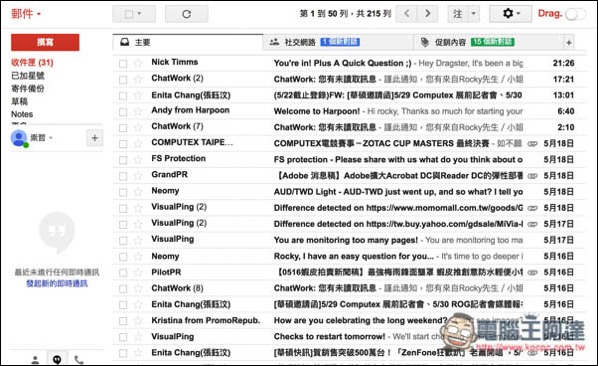Open the ChatWork email received at 17:21
The width and height of the screenshot is (598, 366).
click(x=349, y=80)
